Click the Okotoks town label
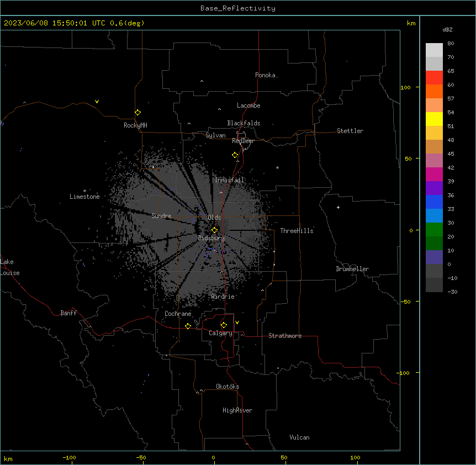 coord(228,387)
